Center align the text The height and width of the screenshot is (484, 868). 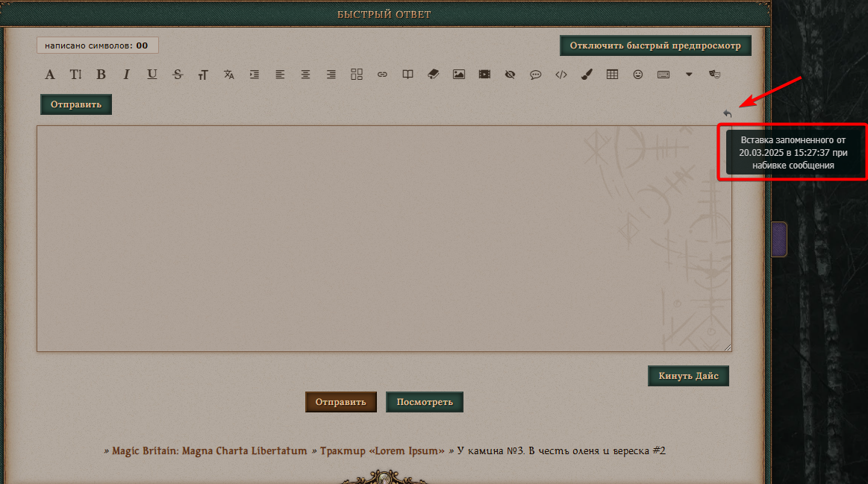[305, 75]
